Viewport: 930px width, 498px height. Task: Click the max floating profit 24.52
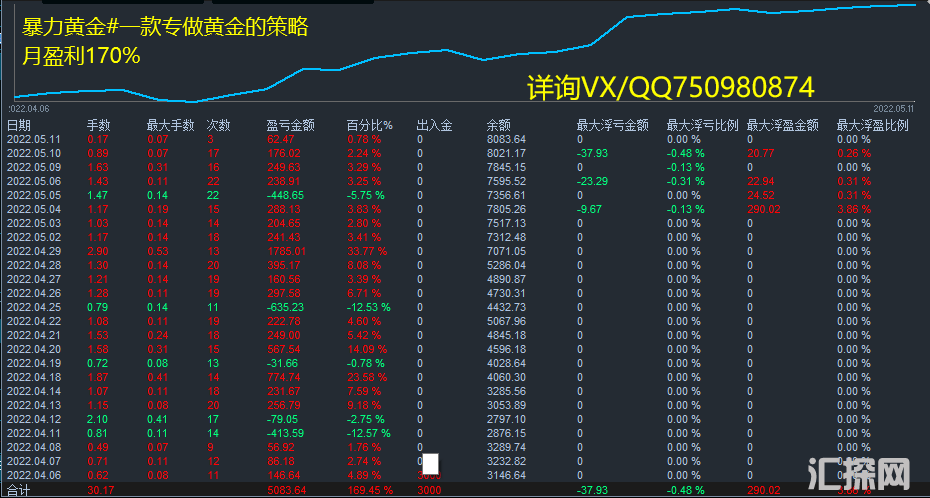[761, 195]
